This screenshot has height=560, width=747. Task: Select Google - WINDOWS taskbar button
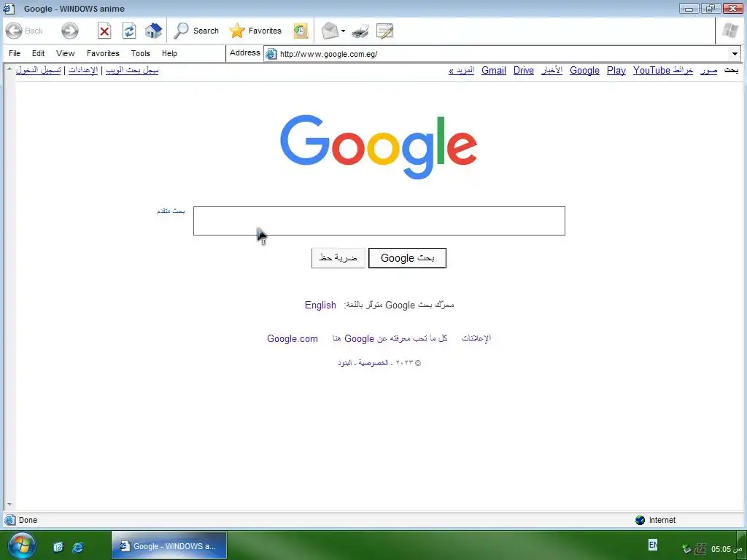tap(169, 546)
